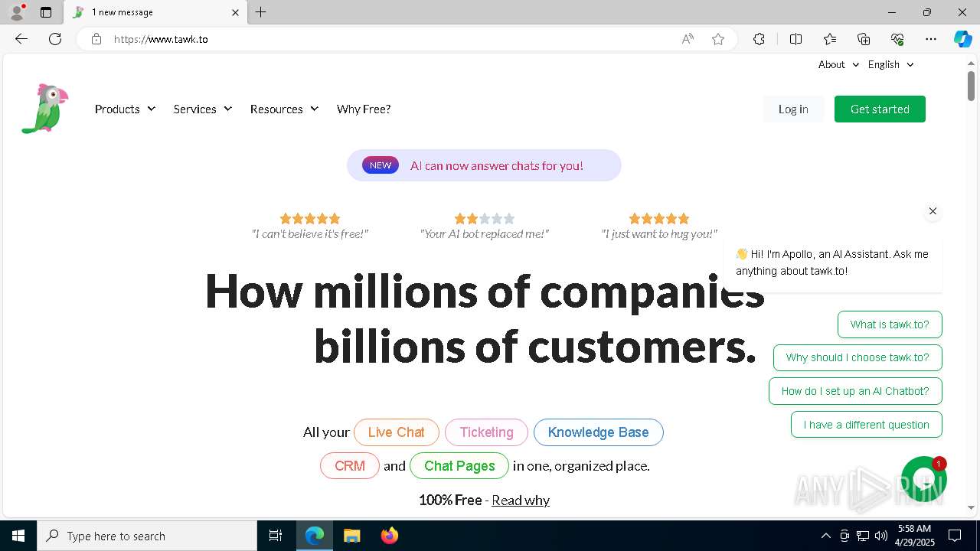Screen dimensions: 980x551
Task: Click the Live Chat pill
Action: pos(397,432)
